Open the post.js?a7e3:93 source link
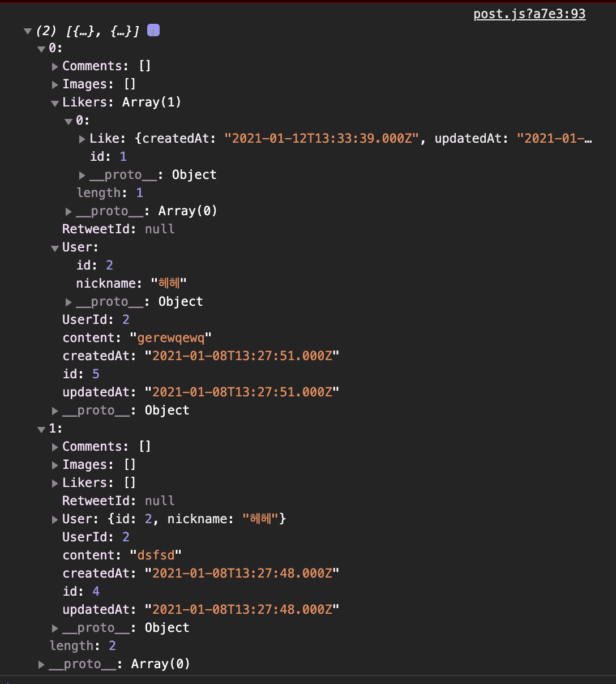 [529, 14]
